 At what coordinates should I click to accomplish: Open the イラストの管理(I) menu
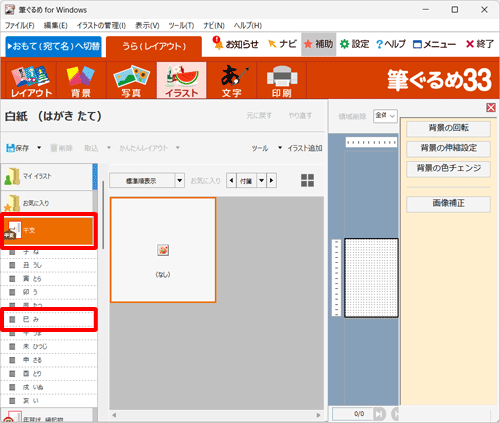point(101,26)
